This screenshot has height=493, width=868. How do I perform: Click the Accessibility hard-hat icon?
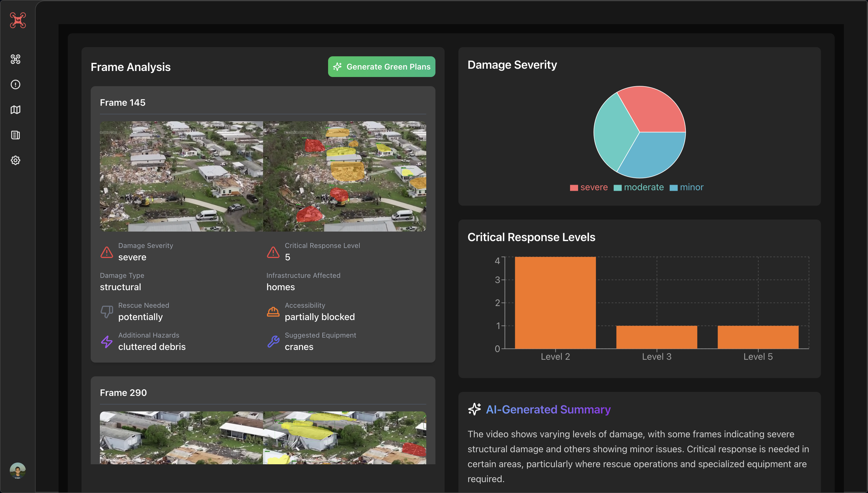pyautogui.click(x=273, y=311)
